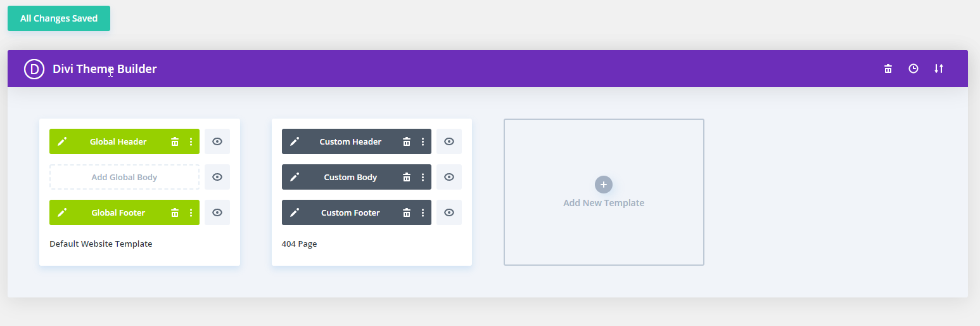Open the Global Footer three-dot options menu
This screenshot has width=980, height=326.
click(x=191, y=212)
